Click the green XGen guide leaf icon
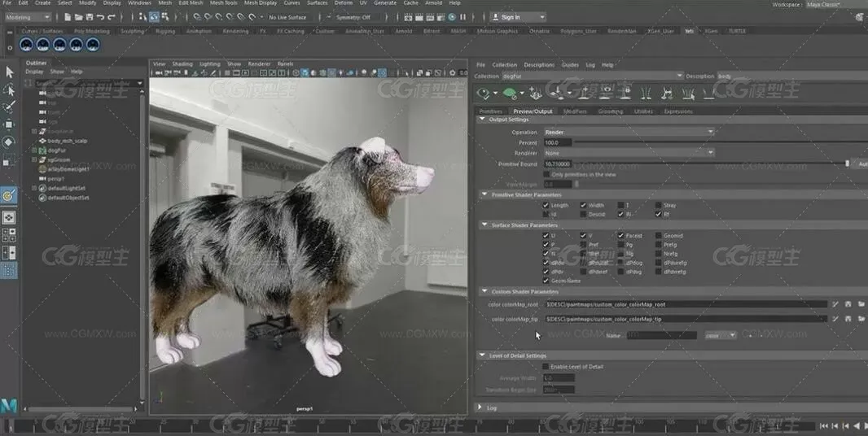Image resolution: width=868 pixels, height=436 pixels. (x=509, y=94)
